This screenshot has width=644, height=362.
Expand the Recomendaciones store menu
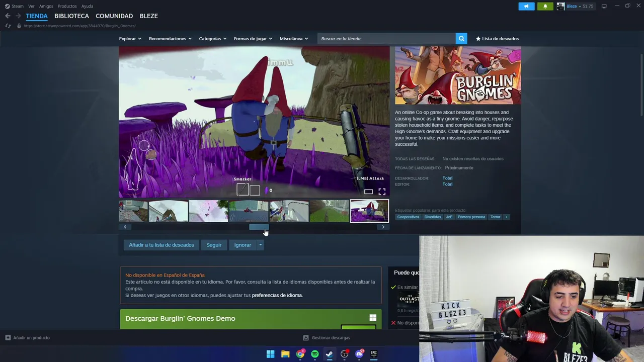click(x=170, y=39)
